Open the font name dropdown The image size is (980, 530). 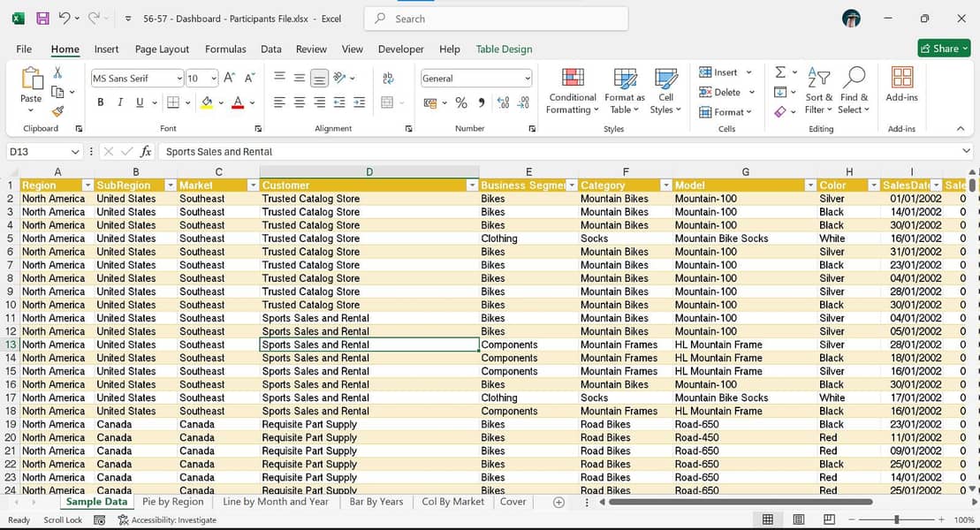tap(179, 78)
